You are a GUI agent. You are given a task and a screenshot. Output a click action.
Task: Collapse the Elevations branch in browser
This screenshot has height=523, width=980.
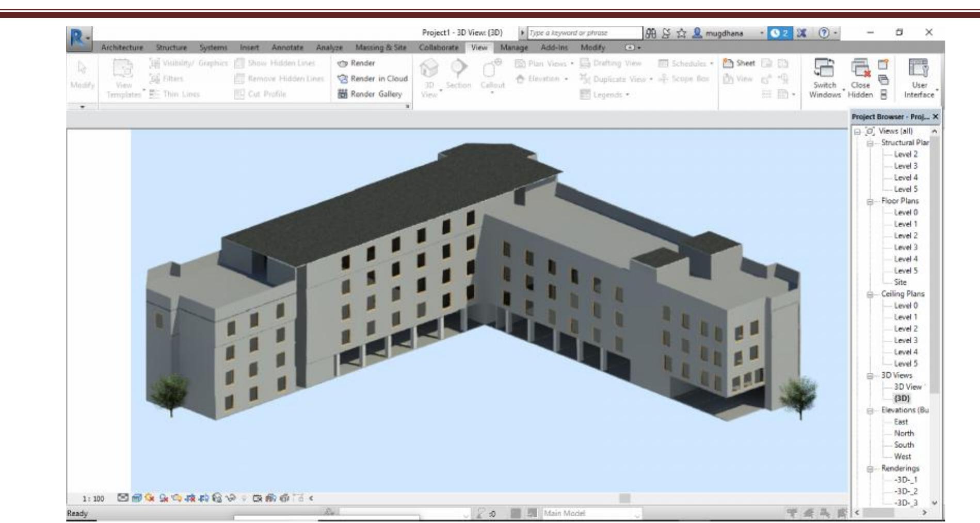point(870,410)
